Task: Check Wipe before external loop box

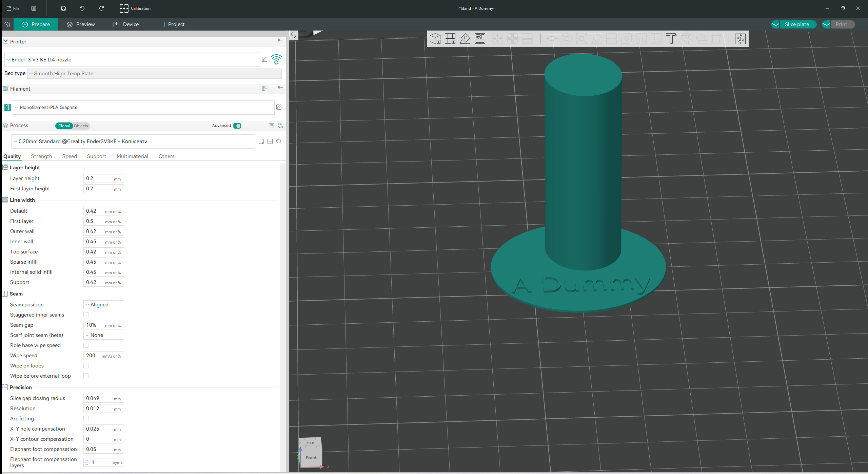Action: (86, 376)
